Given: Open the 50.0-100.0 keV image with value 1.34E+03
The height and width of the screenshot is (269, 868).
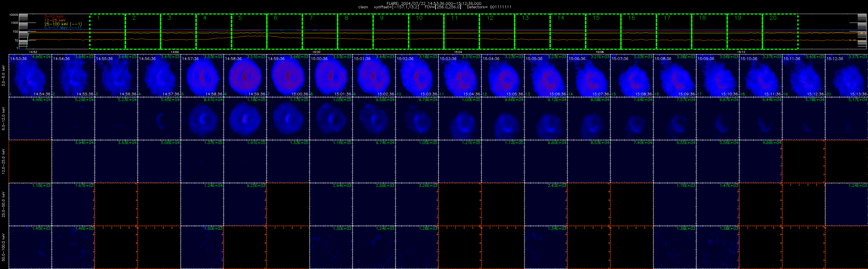Looking at the screenshot, I should pos(546,247).
